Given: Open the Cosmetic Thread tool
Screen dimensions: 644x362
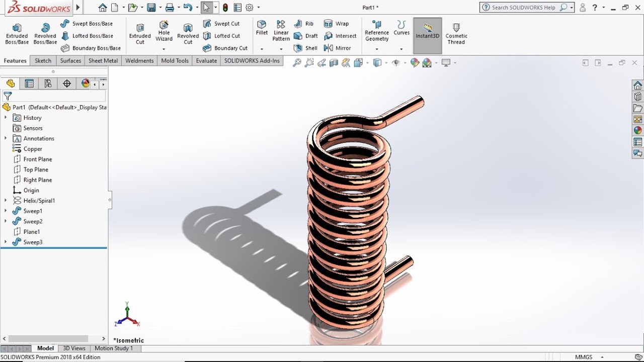Looking at the screenshot, I should (456, 34).
